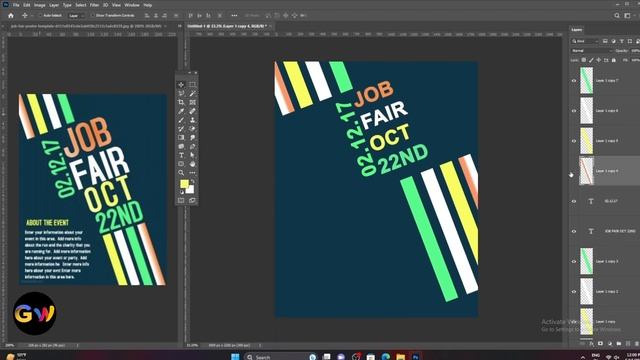Toggle Quick Mask mode icon
The width and height of the screenshot is (640, 360).
[x=181, y=200]
